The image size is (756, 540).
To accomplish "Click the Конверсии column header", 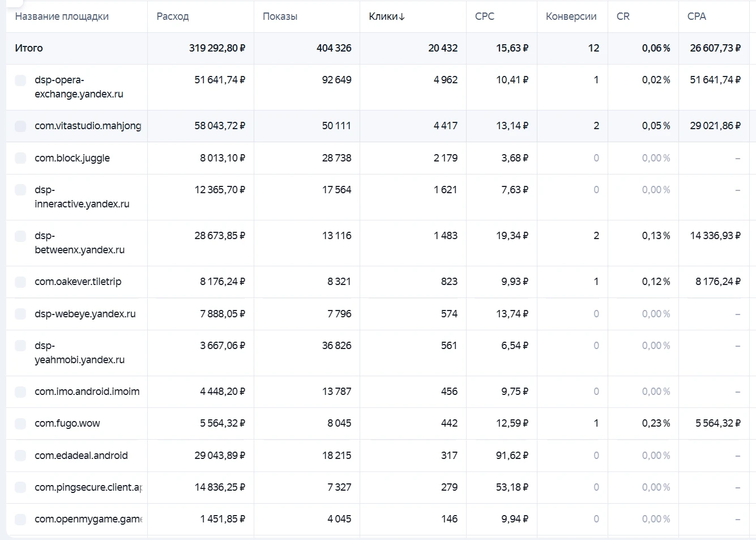I will pyautogui.click(x=571, y=16).
